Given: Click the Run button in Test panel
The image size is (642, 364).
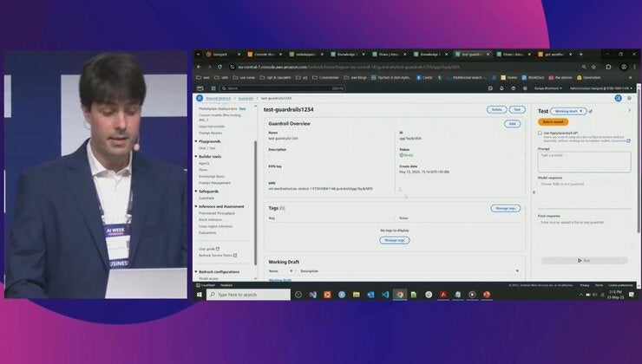Looking at the screenshot, I should click(x=584, y=261).
